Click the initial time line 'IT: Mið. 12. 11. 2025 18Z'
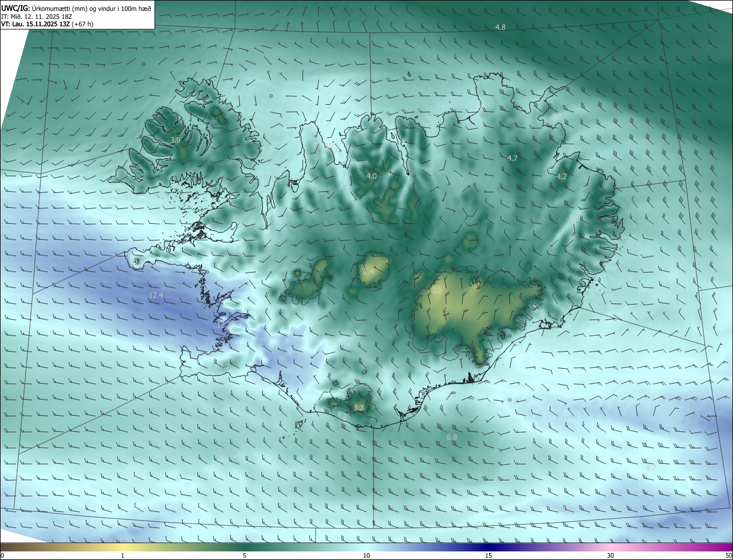This screenshot has height=560, width=733. (x=37, y=17)
